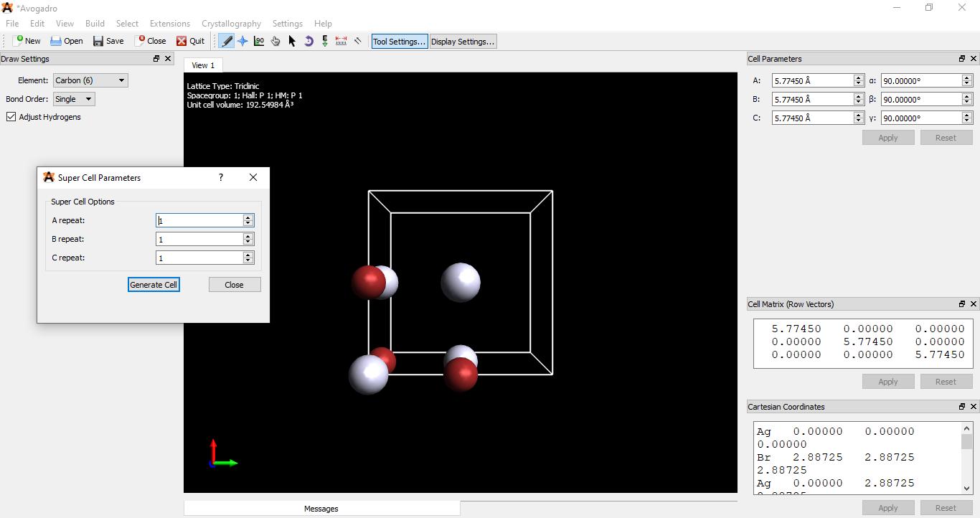Float the Cell Parameters dock panel
The width and height of the screenshot is (980, 518).
coord(962,59)
